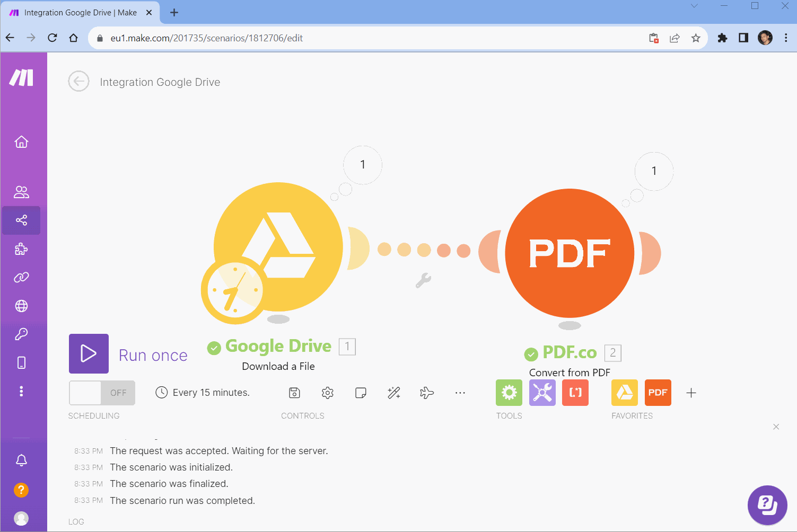Open the Google Drive output bubble 1
This screenshot has height=532, width=797.
tap(363, 165)
